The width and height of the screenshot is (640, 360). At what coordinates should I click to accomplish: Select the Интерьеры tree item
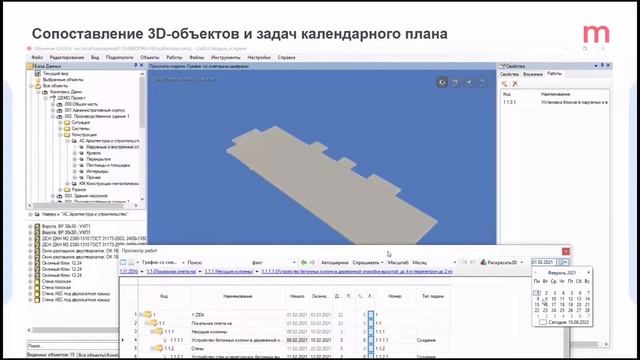click(x=97, y=171)
